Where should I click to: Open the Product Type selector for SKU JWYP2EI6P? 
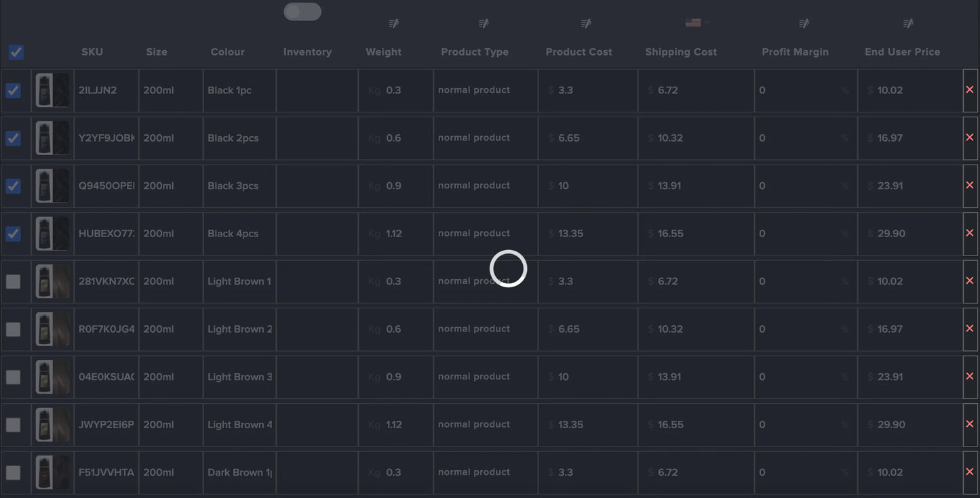486,425
